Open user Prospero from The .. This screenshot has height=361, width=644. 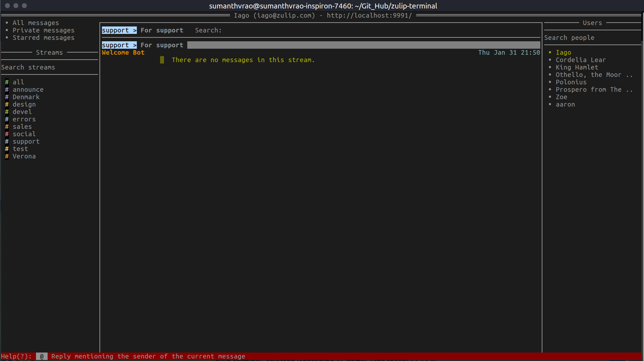point(594,90)
